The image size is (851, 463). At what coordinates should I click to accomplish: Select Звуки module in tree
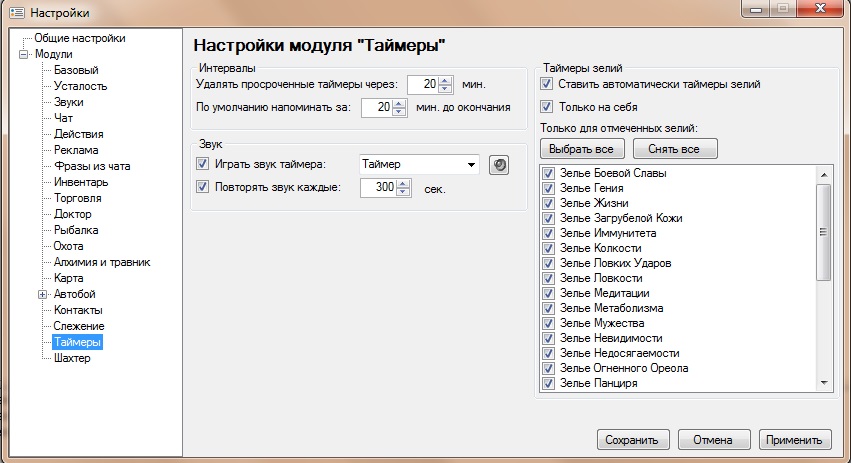tap(68, 102)
